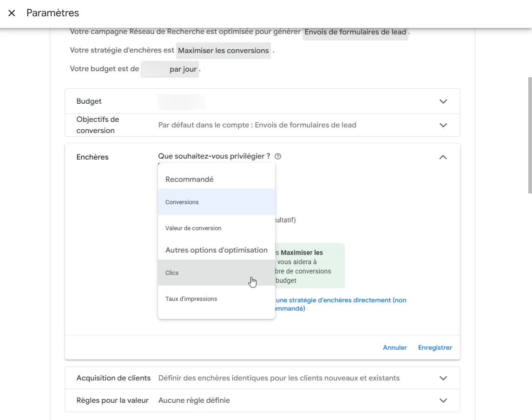Select Conversions in the dropdown list
532x420 pixels.
(216, 202)
